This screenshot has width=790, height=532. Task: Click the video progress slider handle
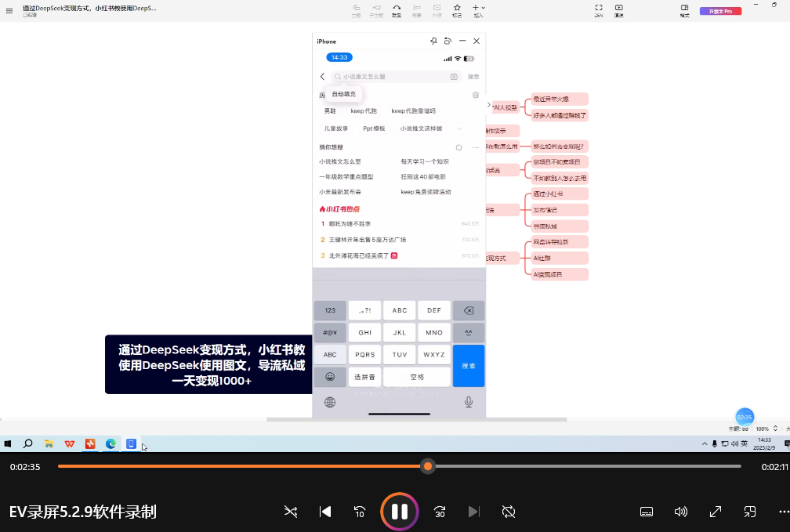tap(428, 466)
